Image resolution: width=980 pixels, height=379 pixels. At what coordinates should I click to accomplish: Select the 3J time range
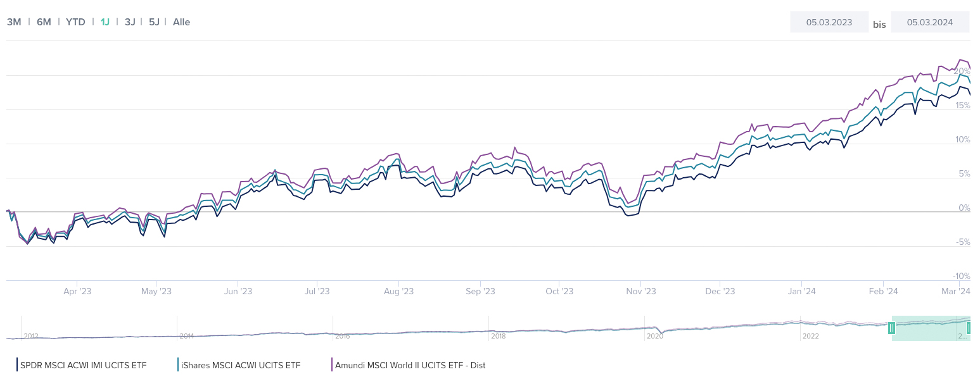pyautogui.click(x=130, y=22)
